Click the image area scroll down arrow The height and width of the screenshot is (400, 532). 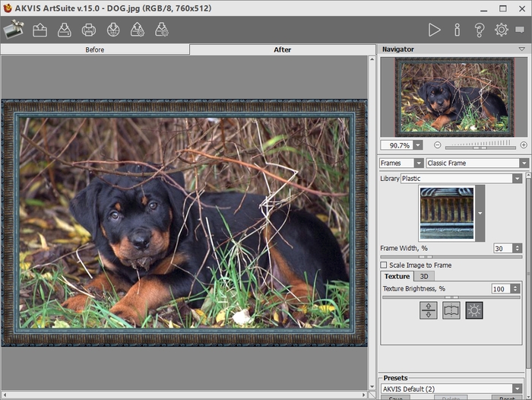(372, 386)
